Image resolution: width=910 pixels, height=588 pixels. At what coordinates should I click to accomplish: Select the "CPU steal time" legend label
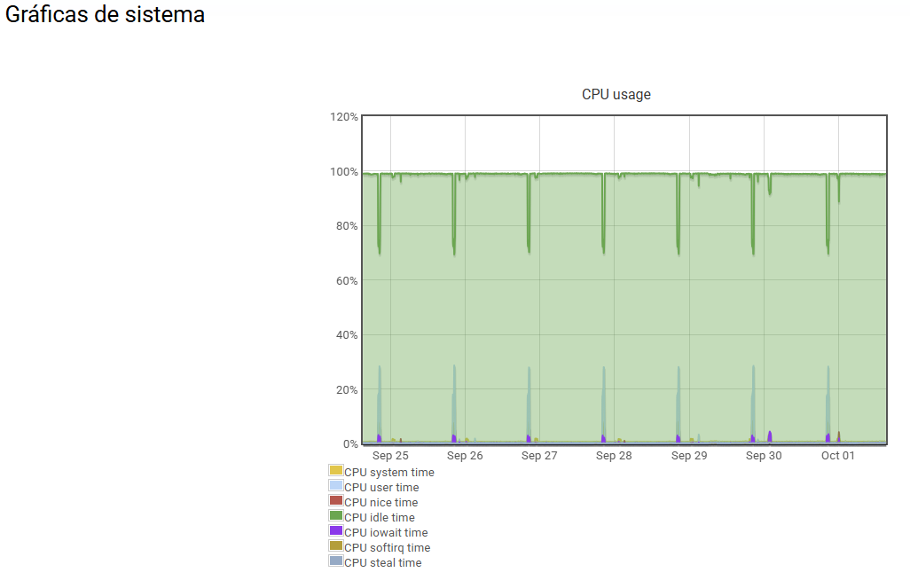click(382, 563)
